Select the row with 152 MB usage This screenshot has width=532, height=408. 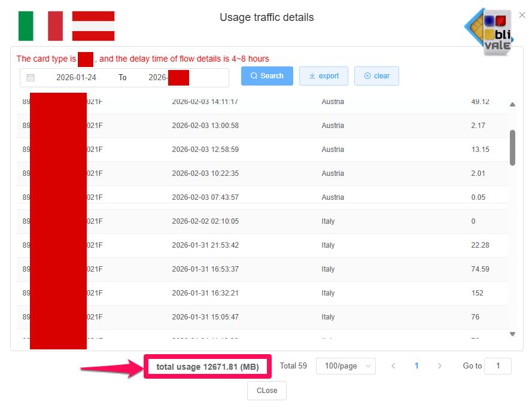(263, 293)
